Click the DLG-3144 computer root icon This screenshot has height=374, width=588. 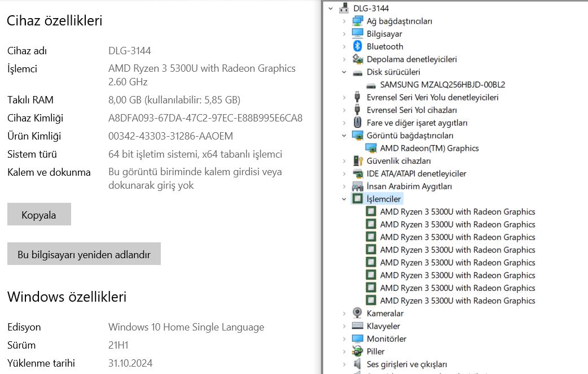pyautogui.click(x=344, y=8)
